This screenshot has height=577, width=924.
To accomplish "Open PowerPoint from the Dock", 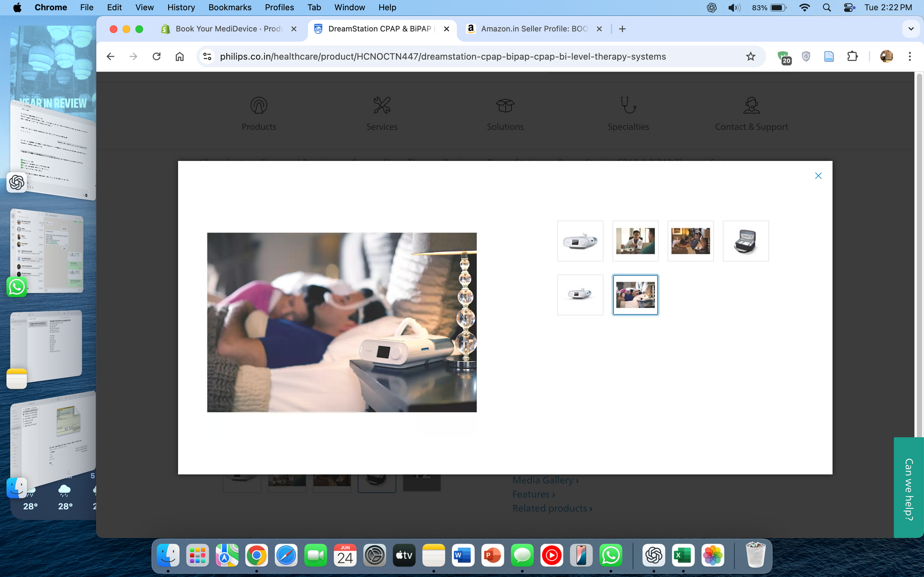I will [x=492, y=555].
